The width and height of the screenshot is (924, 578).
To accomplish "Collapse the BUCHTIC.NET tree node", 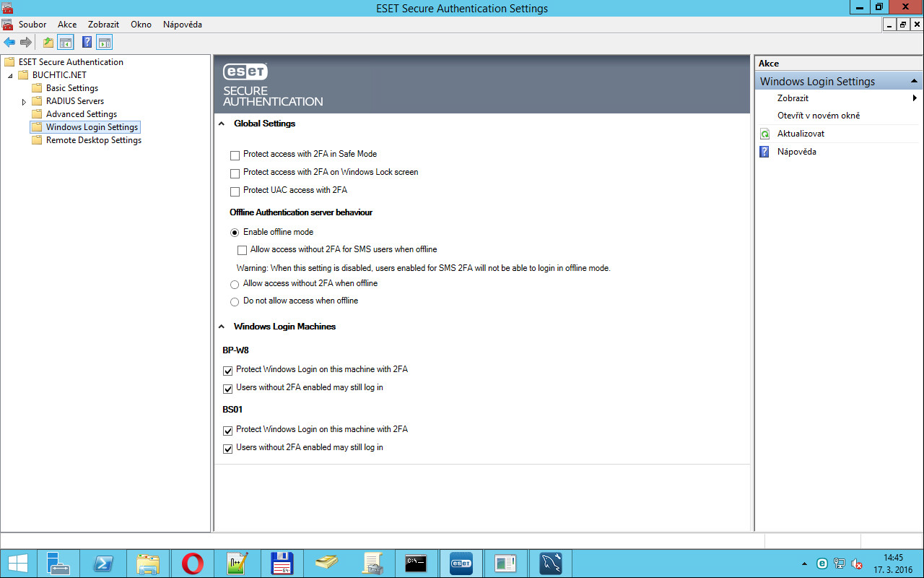I will (11, 75).
